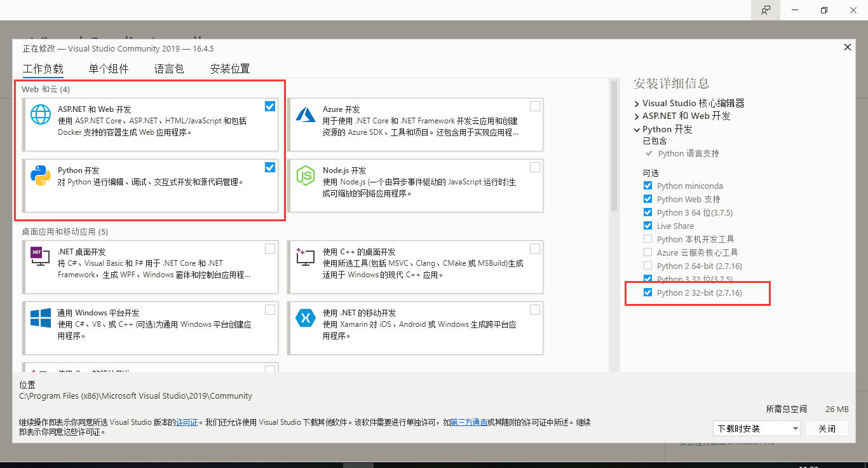Uncheck the Python 开发 workload checkbox
The image size is (868, 468).
(270, 167)
